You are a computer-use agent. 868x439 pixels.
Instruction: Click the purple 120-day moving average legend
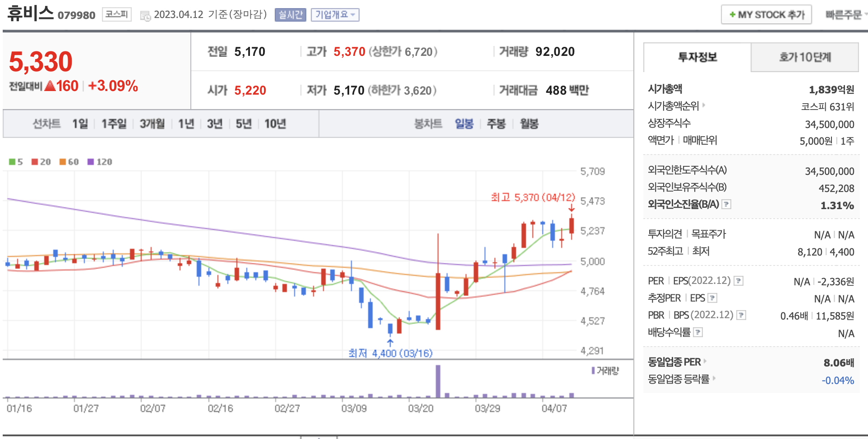click(100, 162)
